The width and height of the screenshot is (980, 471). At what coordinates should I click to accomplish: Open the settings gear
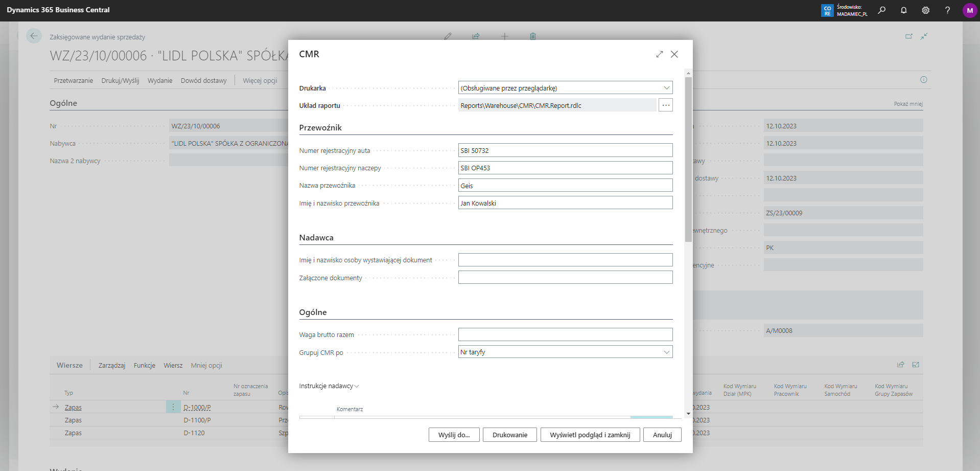[926, 10]
